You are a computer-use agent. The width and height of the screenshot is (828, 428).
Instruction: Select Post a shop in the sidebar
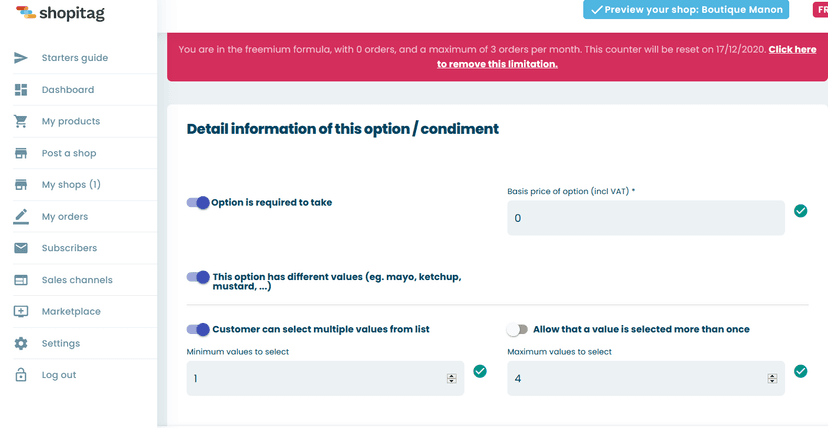(69, 154)
